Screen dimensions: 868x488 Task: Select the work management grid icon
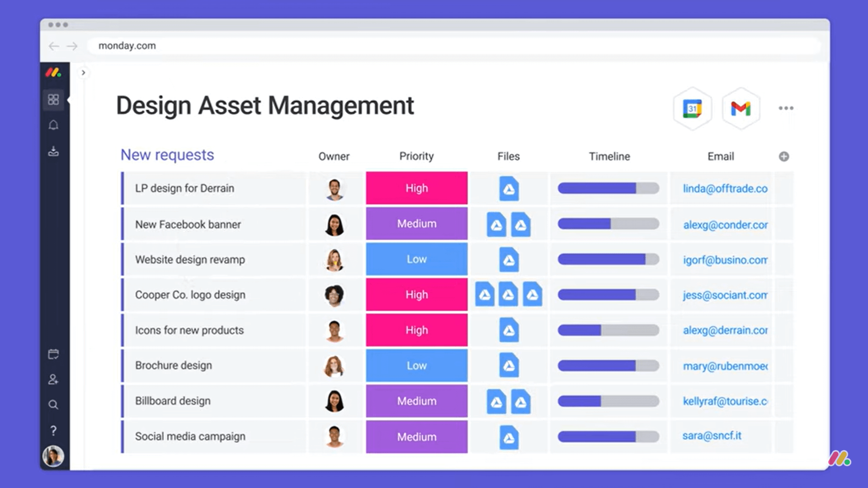pos(53,99)
